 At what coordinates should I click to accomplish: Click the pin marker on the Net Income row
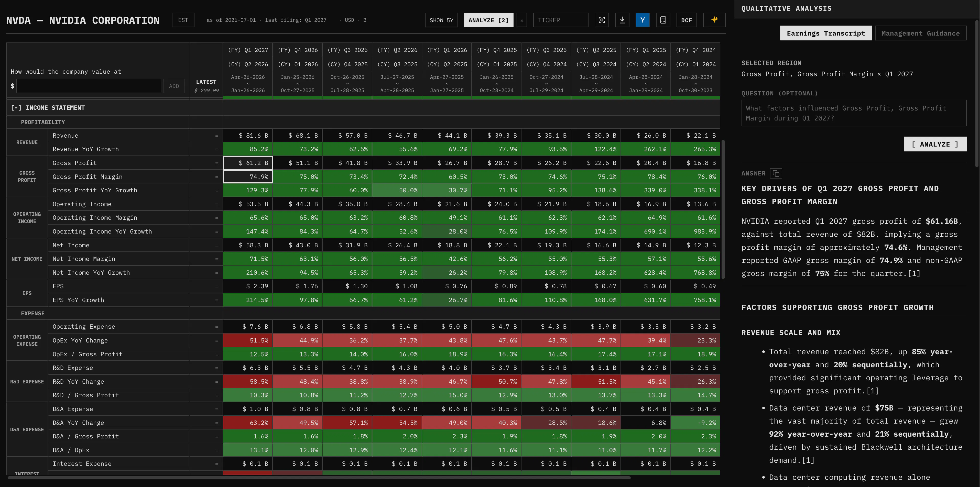pos(216,246)
